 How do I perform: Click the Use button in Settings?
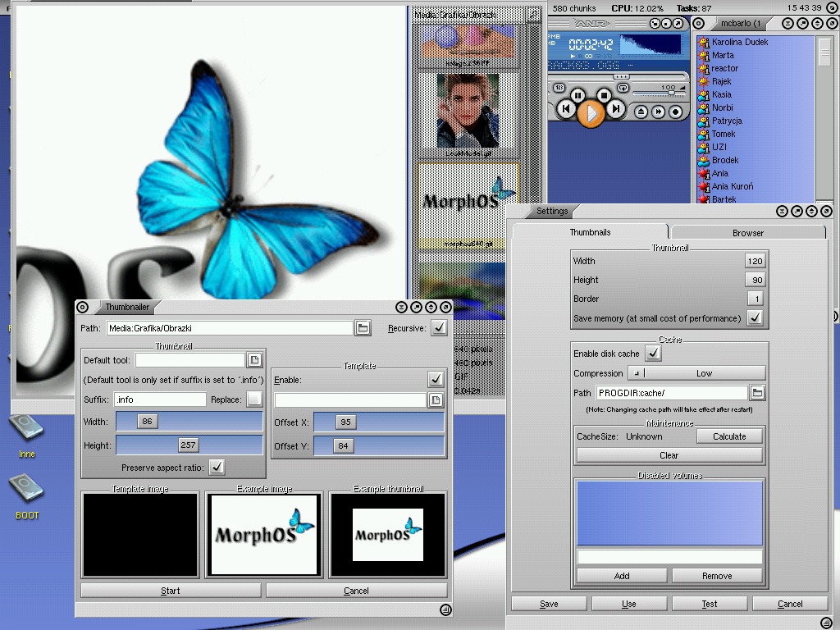tap(629, 604)
